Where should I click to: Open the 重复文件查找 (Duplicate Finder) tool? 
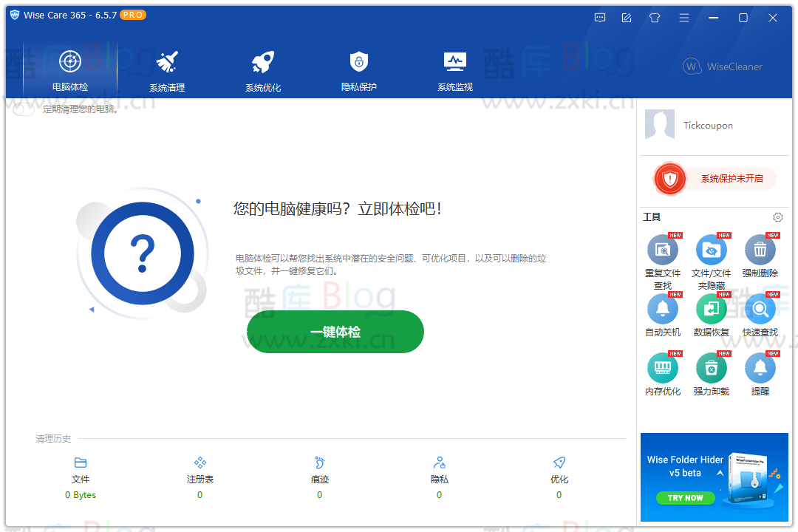point(663,250)
